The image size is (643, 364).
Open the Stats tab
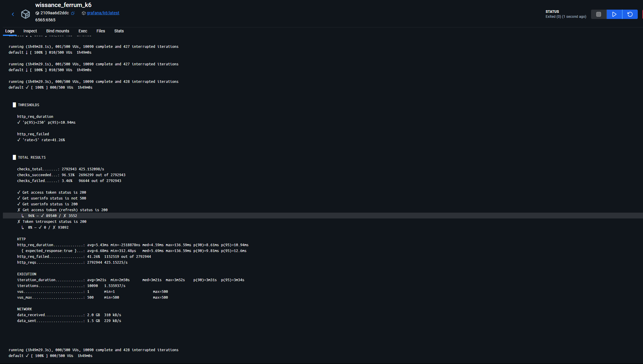click(x=119, y=31)
